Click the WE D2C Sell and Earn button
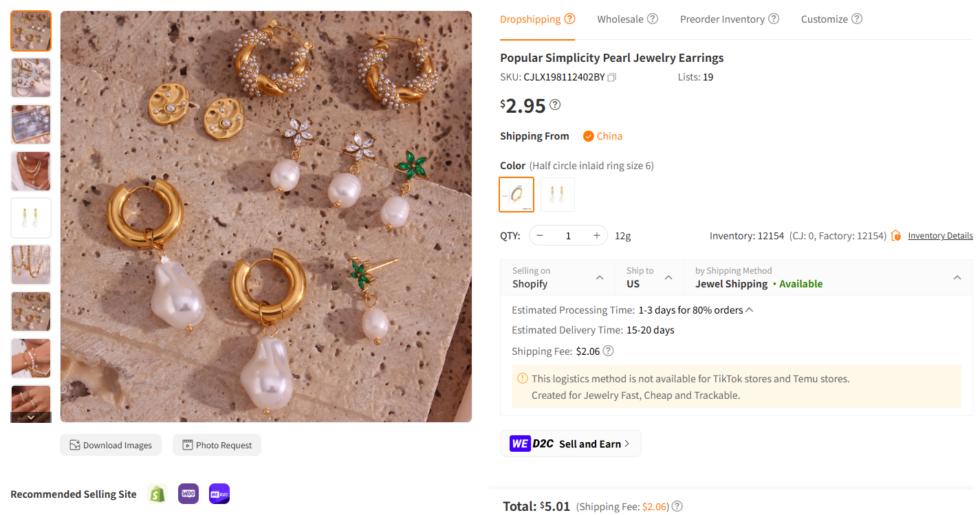 click(571, 443)
